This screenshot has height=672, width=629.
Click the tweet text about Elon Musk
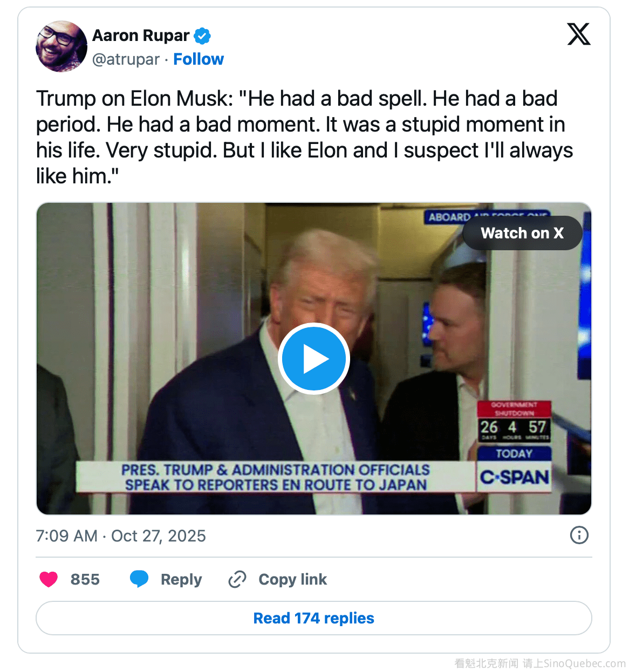(304, 137)
